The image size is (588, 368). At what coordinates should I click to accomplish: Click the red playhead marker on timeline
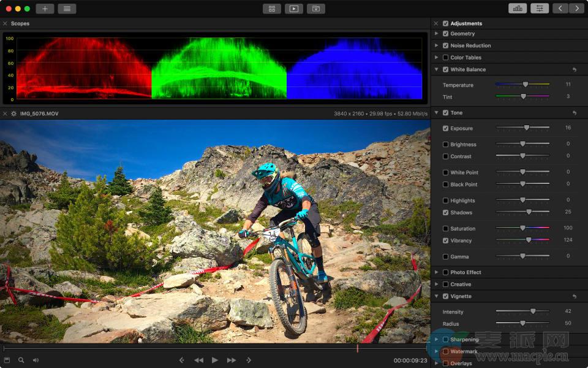(357, 348)
